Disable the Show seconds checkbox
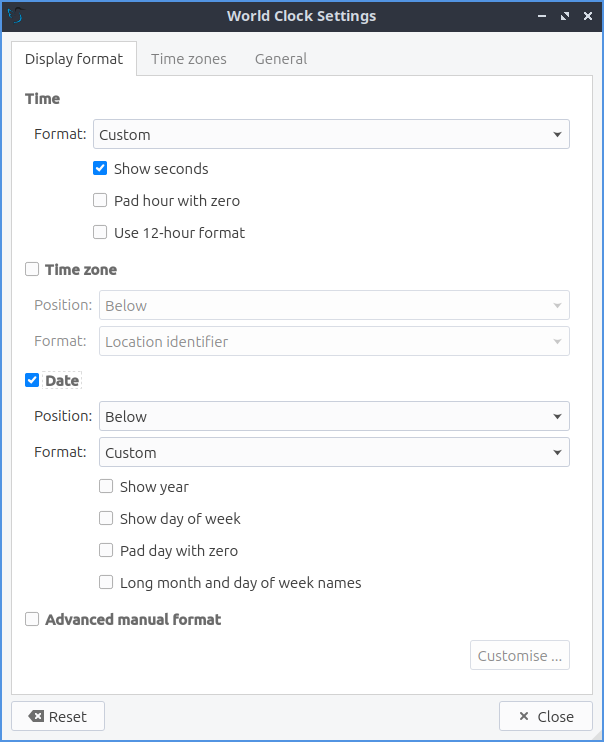The width and height of the screenshot is (604, 742). click(x=100, y=169)
